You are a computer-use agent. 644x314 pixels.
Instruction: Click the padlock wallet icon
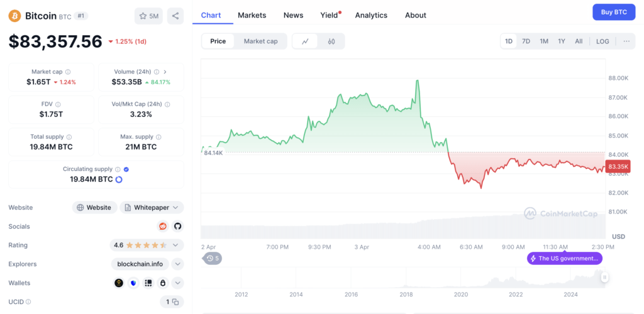pos(163,283)
